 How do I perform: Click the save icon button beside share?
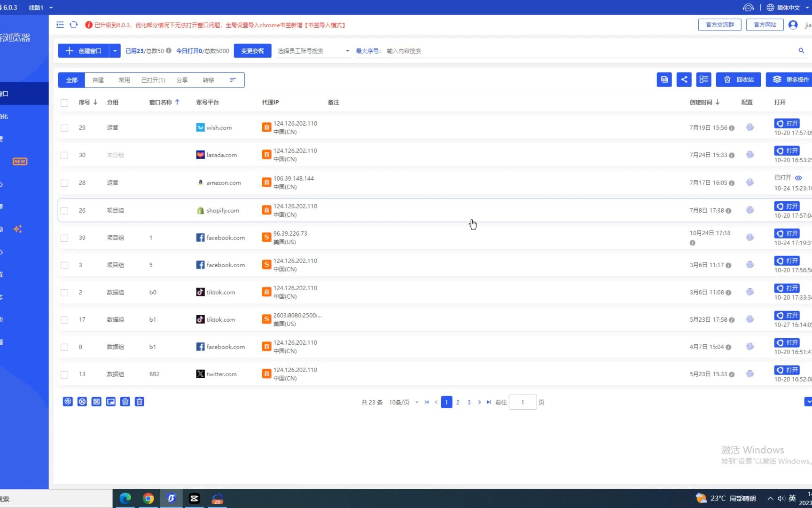[x=664, y=79]
